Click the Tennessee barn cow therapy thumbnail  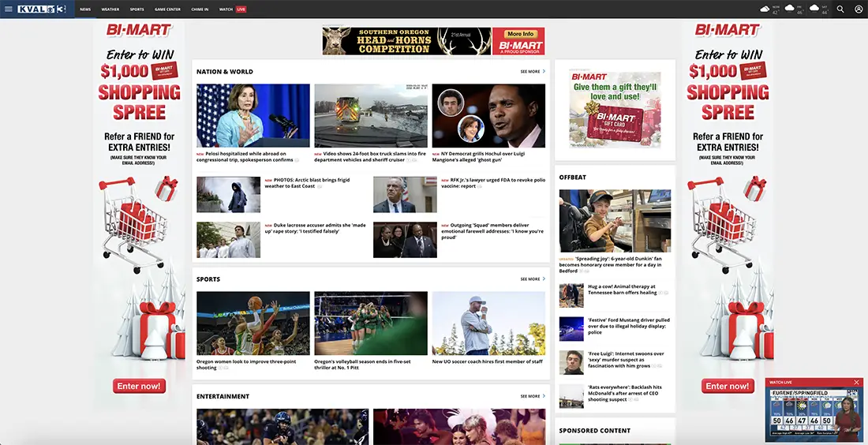coord(571,296)
